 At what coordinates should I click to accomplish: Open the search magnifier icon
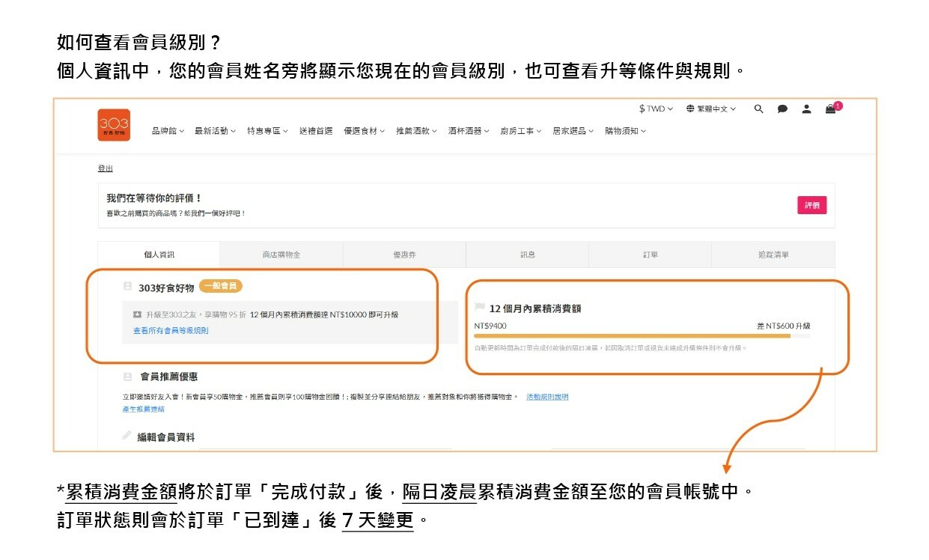pos(758,109)
